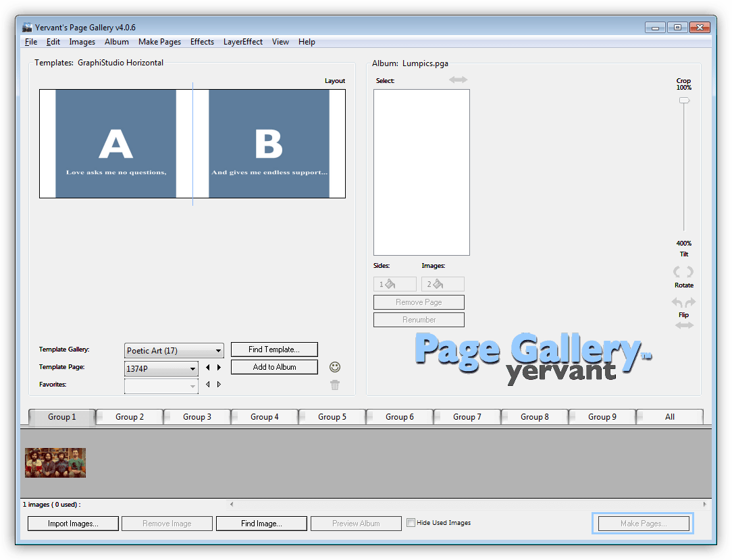
Task: Click the Preview Album button
Action: pos(356,524)
